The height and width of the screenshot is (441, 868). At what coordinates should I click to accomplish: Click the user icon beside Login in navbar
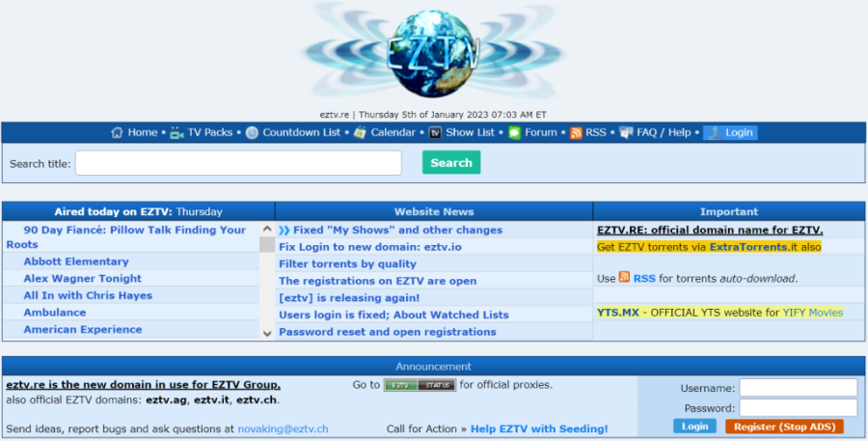pyautogui.click(x=715, y=133)
